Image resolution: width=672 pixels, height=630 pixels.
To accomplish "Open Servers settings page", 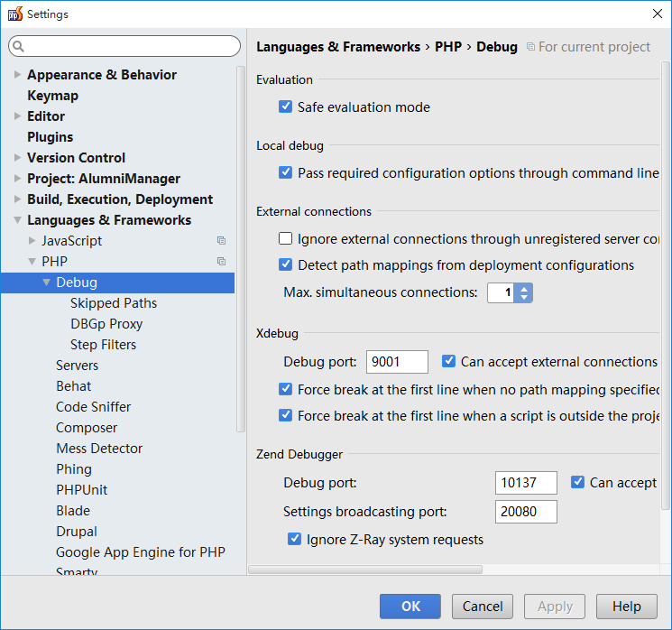I will click(x=78, y=366).
